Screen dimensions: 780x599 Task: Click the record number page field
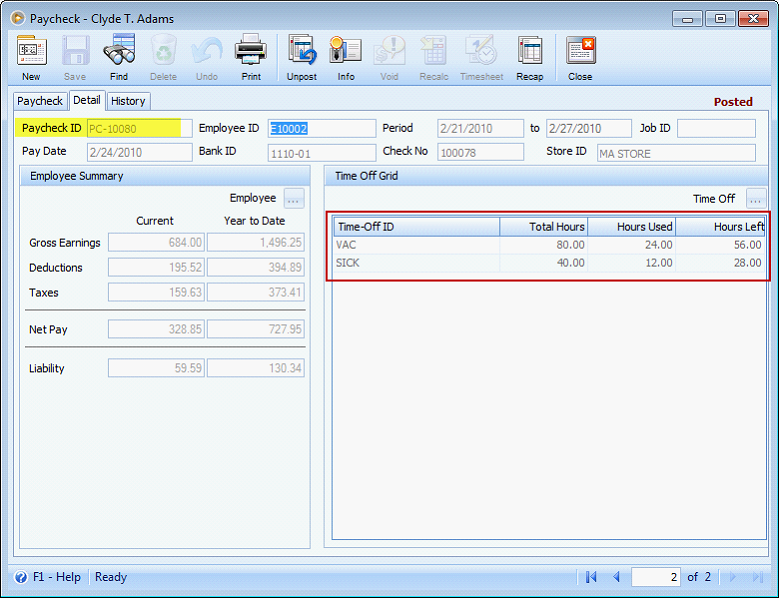point(656,577)
